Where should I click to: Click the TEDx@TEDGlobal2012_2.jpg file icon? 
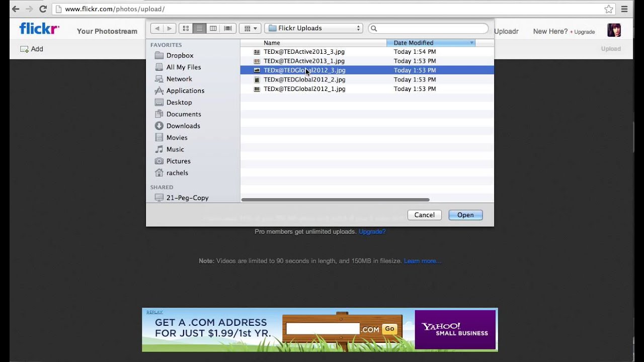click(x=257, y=79)
